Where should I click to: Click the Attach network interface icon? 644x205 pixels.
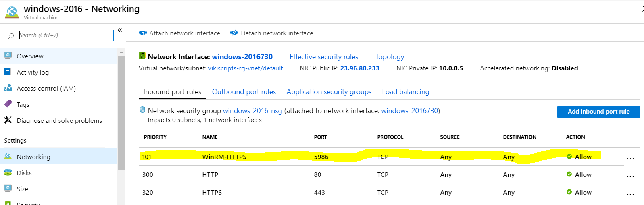[142, 33]
